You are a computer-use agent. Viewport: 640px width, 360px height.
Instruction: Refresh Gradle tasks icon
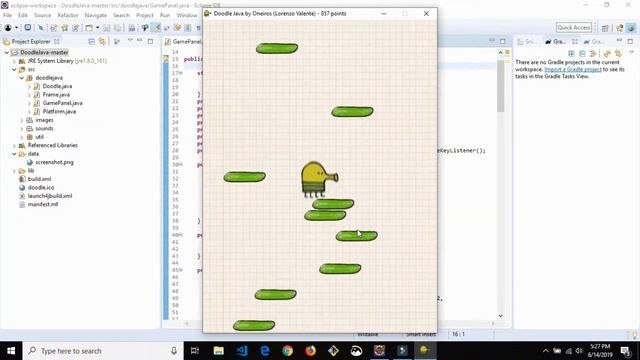coord(607,53)
